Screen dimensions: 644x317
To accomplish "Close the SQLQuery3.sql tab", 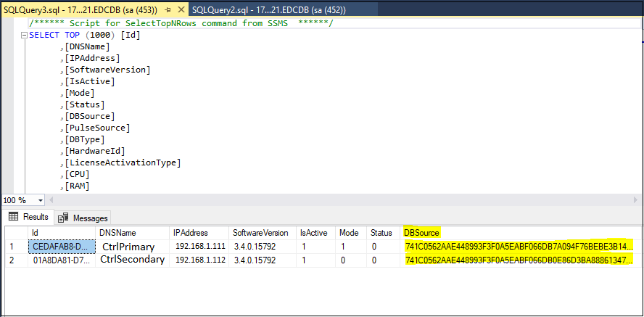I will click(180, 10).
